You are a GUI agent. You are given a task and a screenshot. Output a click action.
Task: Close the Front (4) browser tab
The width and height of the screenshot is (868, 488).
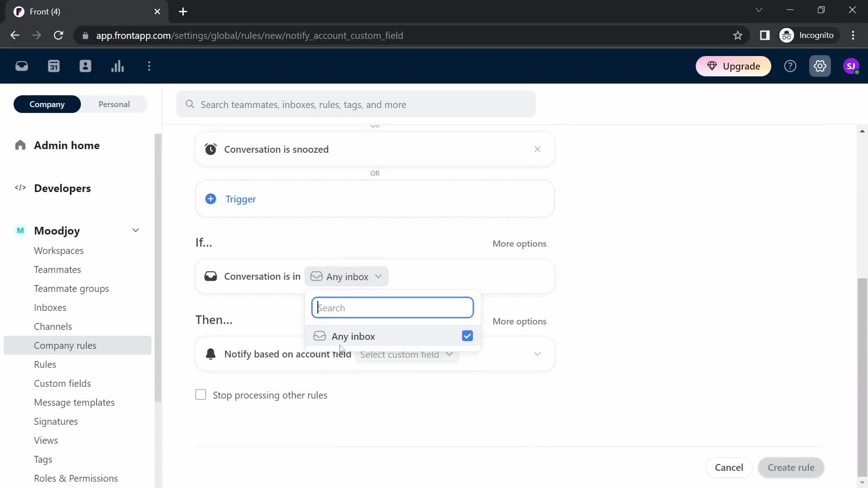pos(157,12)
